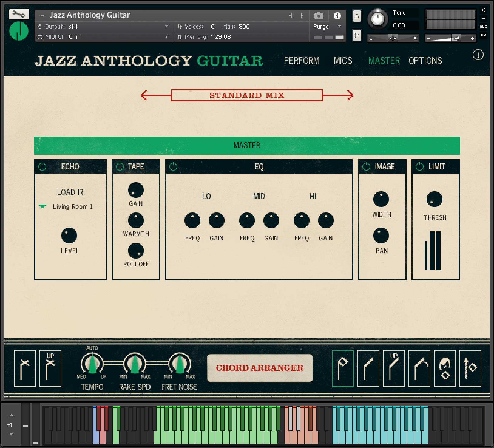Open the instrument info icon in header

tap(337, 16)
